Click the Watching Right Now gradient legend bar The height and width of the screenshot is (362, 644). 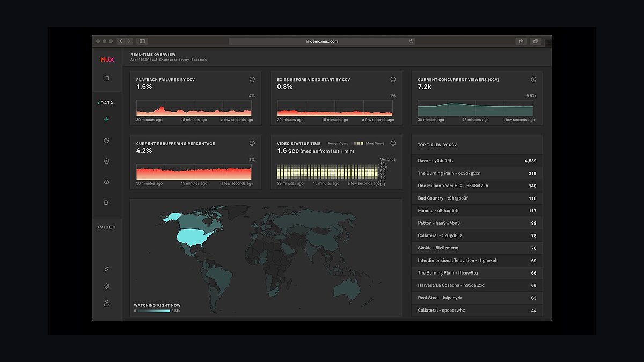(153, 311)
